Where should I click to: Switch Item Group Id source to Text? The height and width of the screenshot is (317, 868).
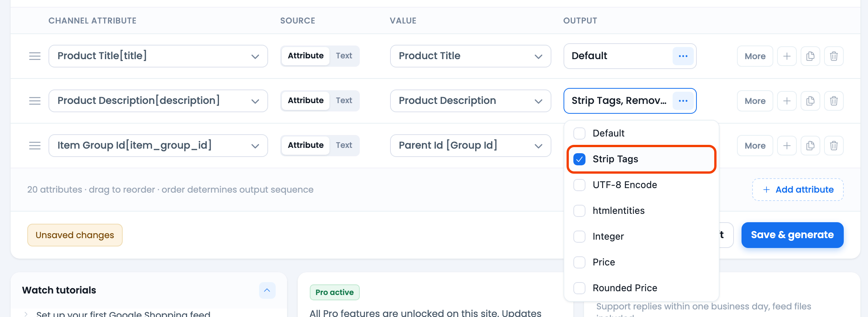point(344,145)
